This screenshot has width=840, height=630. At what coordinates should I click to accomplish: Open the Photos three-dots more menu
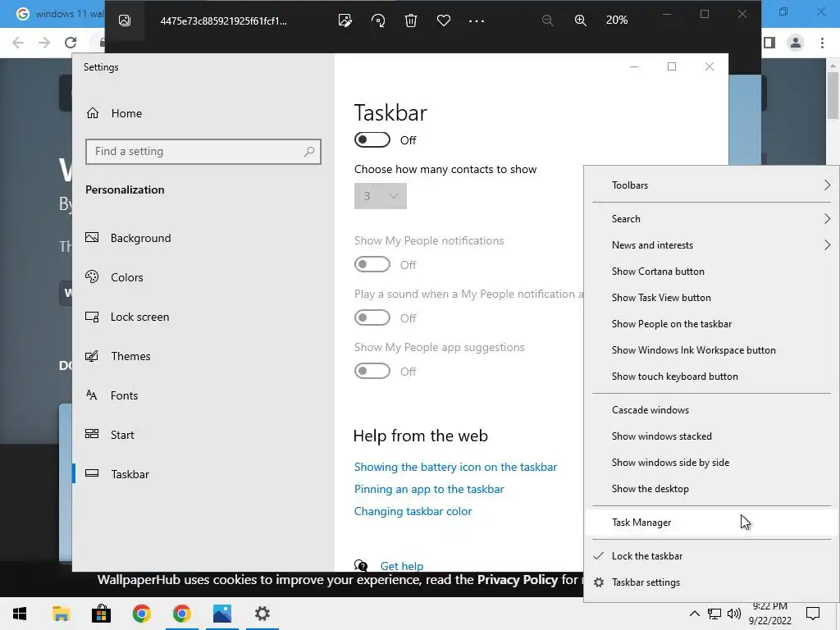pyautogui.click(x=477, y=21)
